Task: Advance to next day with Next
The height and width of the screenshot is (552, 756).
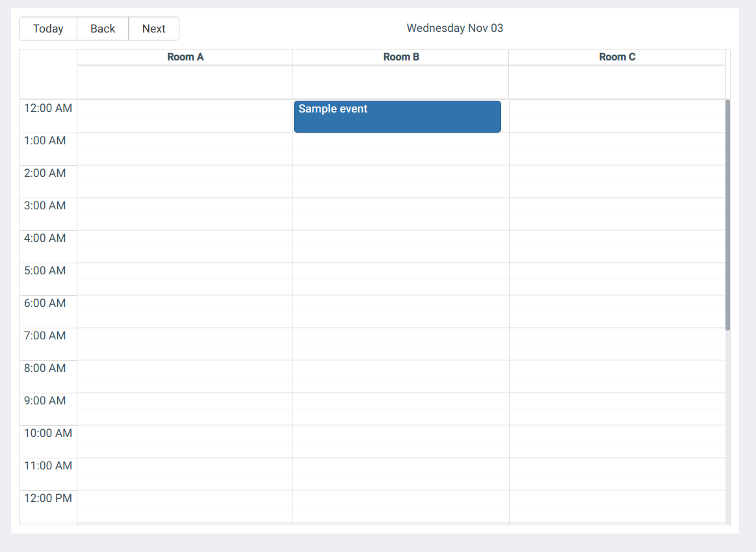Action: pos(154,29)
